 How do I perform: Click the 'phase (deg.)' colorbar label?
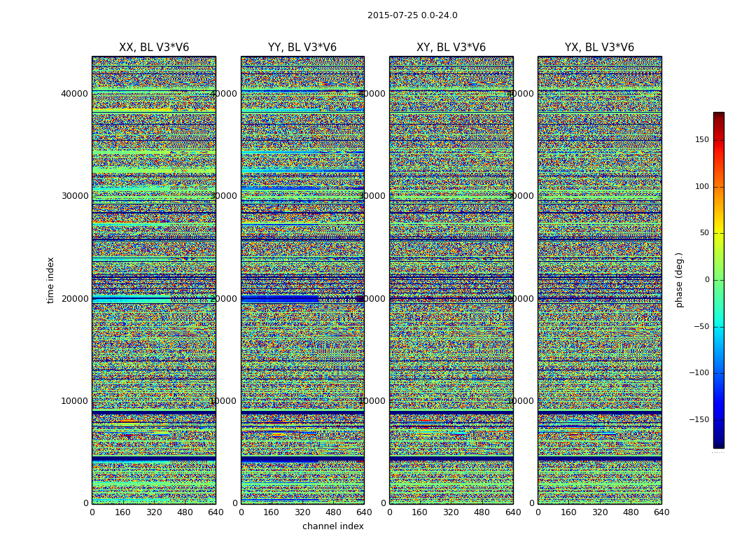point(679,280)
